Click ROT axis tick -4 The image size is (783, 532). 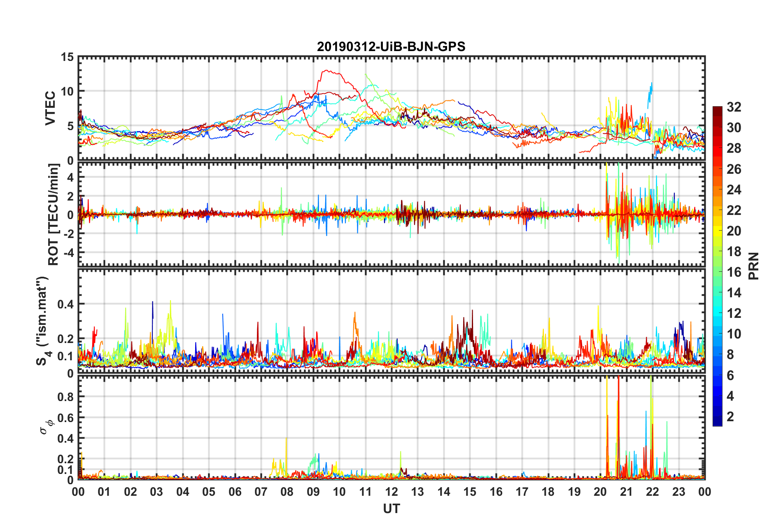pos(68,252)
